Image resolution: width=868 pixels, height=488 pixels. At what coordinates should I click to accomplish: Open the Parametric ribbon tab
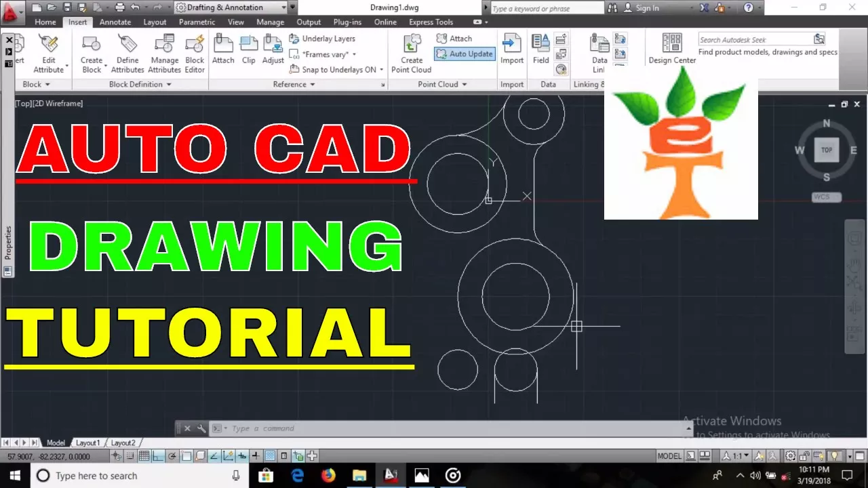click(x=197, y=22)
